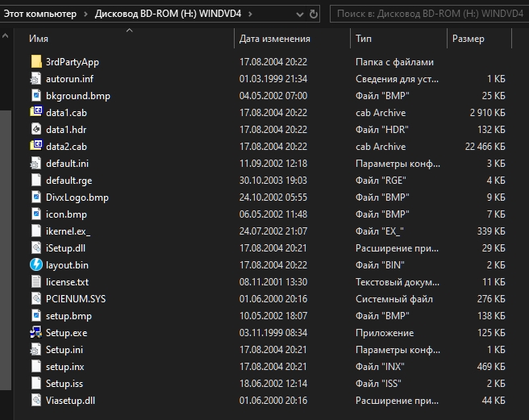529x420 pixels.
Task: Click the date 30.10.2003 19:03
Action: pos(273,180)
